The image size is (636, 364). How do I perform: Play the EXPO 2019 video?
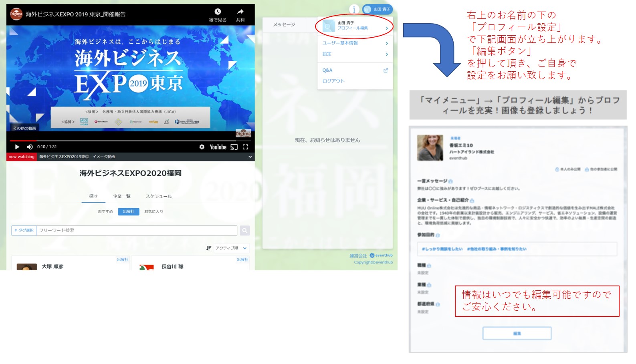pyautogui.click(x=17, y=147)
